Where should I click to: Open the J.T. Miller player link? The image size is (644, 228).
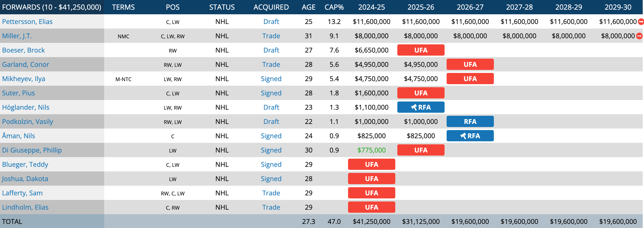(x=17, y=36)
